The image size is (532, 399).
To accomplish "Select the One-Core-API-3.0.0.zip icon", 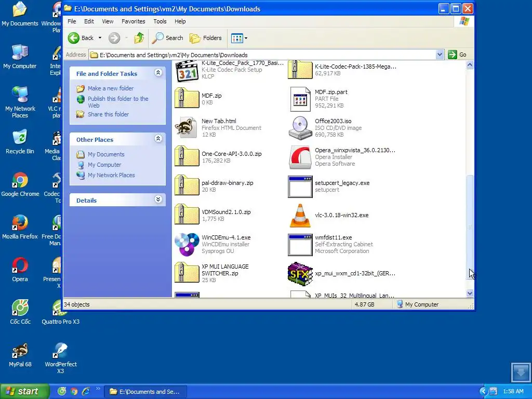I will tap(187, 157).
